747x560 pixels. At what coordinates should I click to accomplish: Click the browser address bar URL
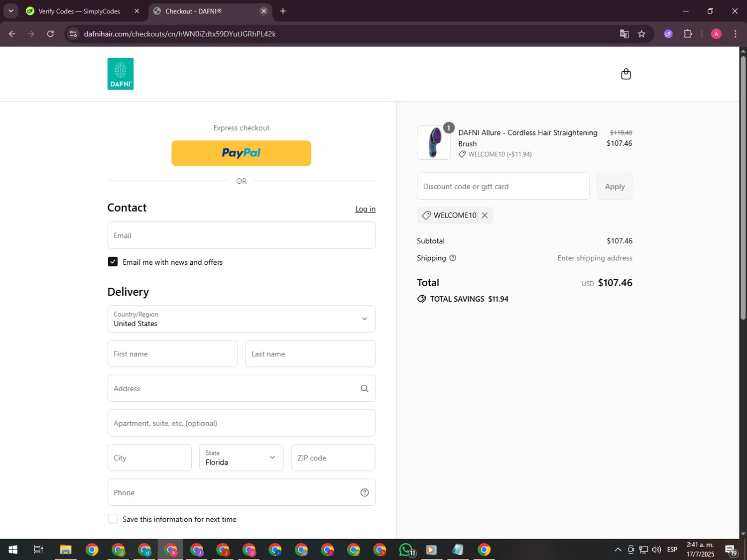(x=180, y=34)
